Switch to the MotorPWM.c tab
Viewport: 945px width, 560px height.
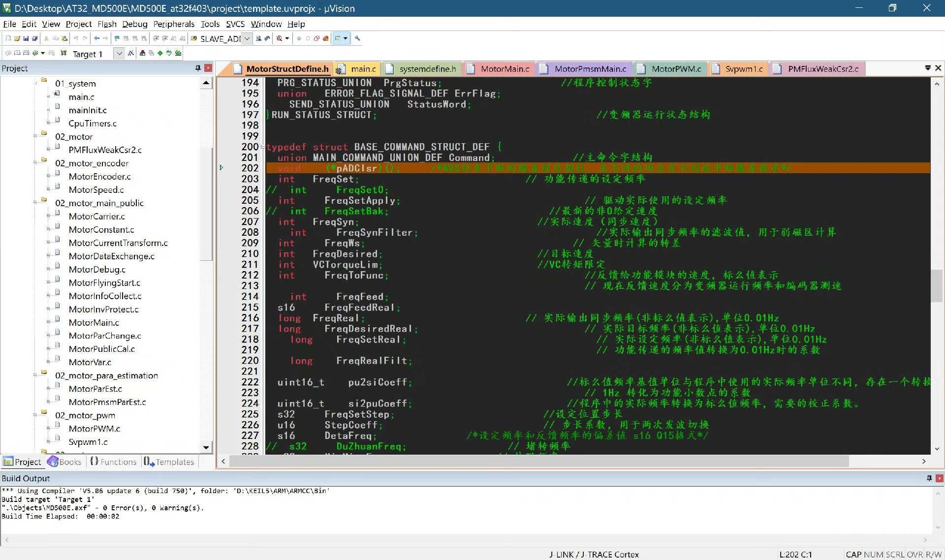(x=676, y=69)
